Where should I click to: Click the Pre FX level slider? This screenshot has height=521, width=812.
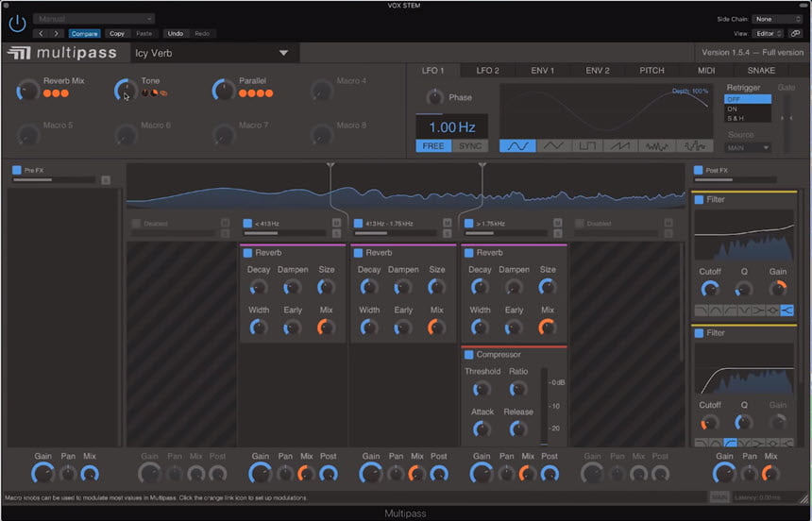(x=54, y=180)
